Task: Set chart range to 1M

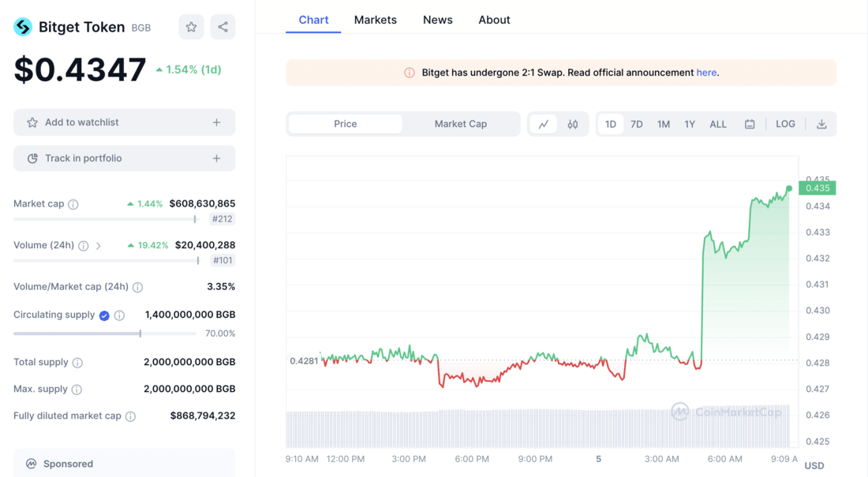Action: coord(663,124)
